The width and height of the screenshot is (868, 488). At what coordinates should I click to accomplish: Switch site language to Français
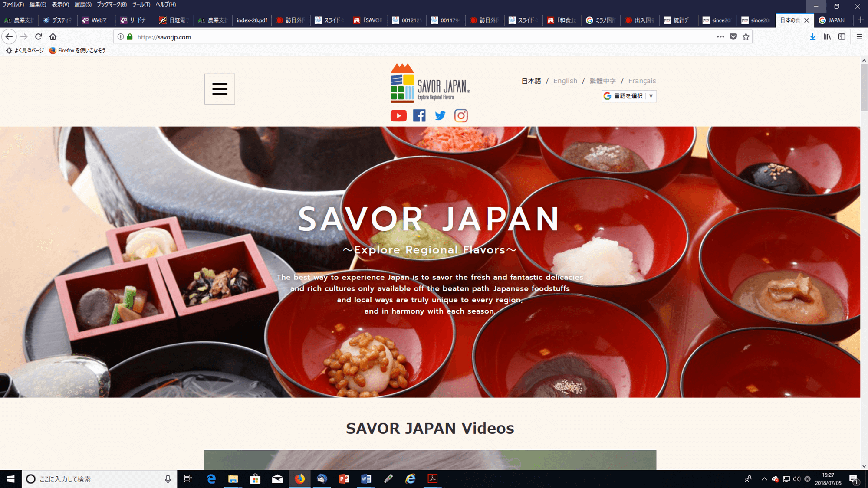[x=642, y=81]
